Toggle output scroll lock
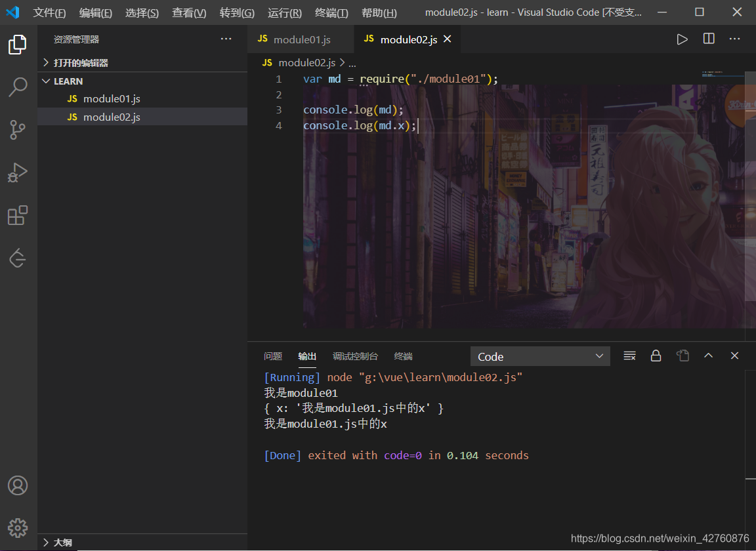Viewport: 756px width, 551px height. point(656,356)
